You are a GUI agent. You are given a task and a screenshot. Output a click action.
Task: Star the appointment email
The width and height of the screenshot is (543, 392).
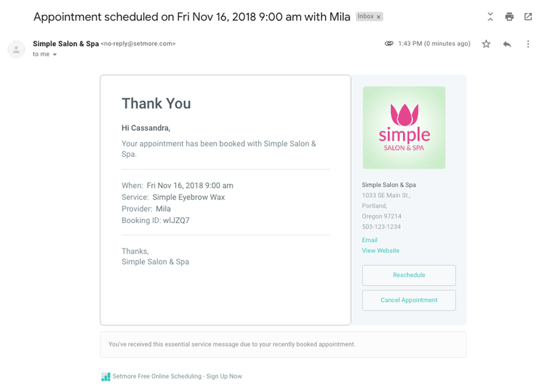coord(486,43)
